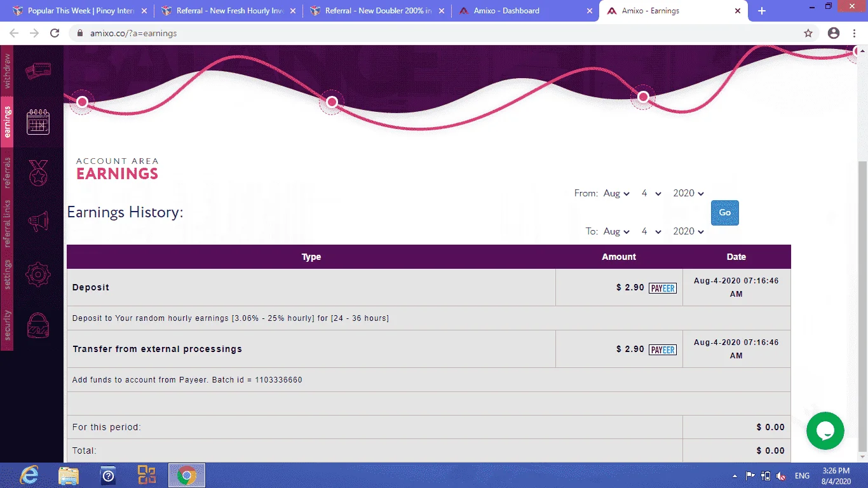Viewport: 868px width, 488px height.
Task: Click the Type column header
Action: (311, 257)
